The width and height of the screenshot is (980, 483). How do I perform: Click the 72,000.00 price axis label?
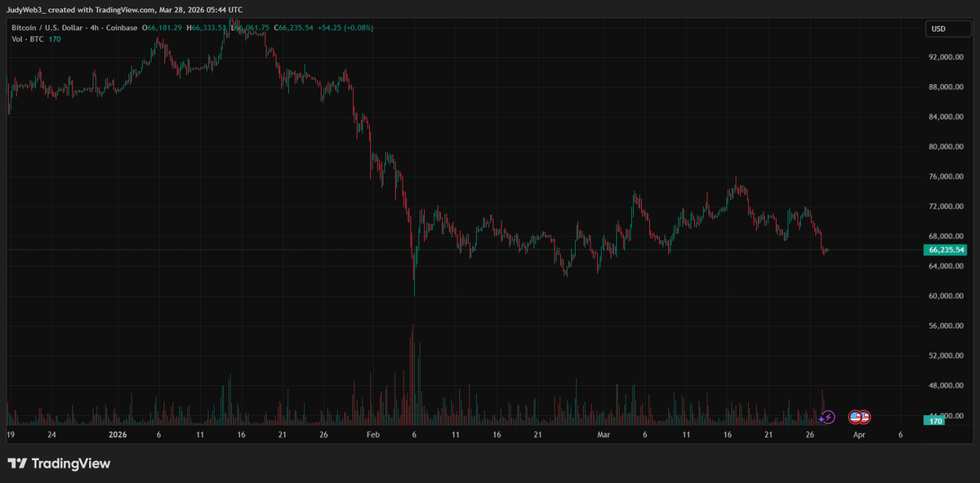coord(947,206)
